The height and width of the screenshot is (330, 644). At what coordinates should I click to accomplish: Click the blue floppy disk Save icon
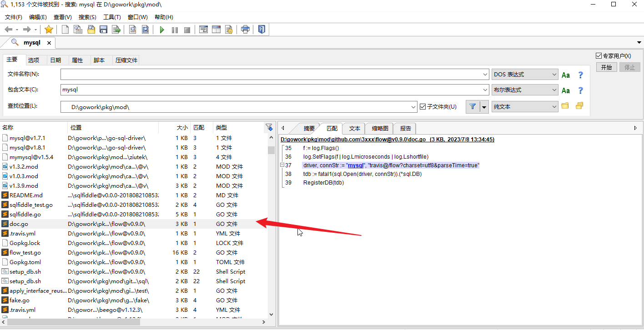[x=103, y=30]
